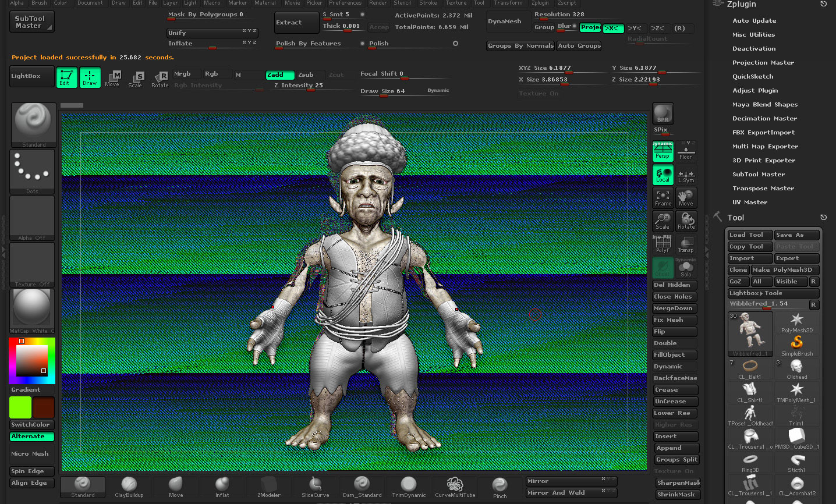Viewport: 836px width, 504px height.
Task: Open the Texture Off picker
Action: (x=32, y=264)
